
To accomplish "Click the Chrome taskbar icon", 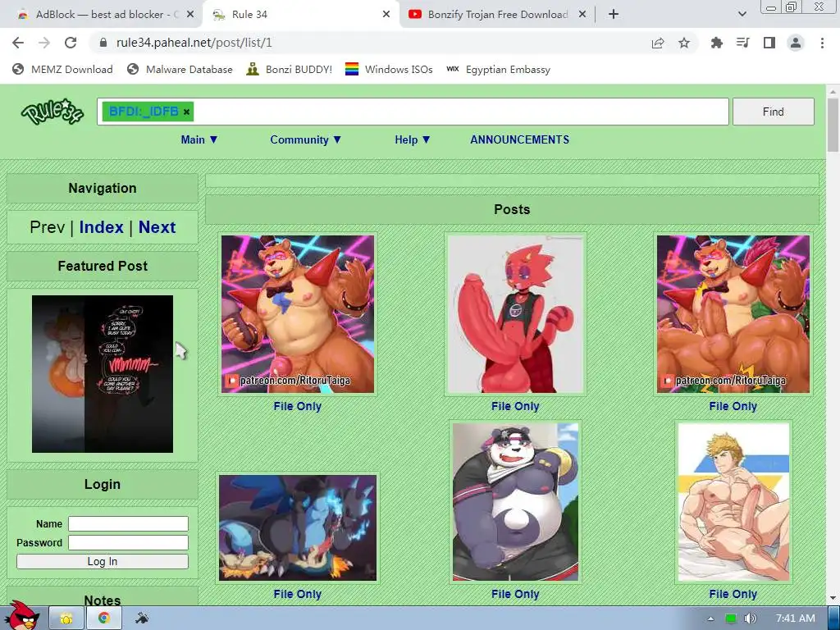I will click(x=104, y=619).
